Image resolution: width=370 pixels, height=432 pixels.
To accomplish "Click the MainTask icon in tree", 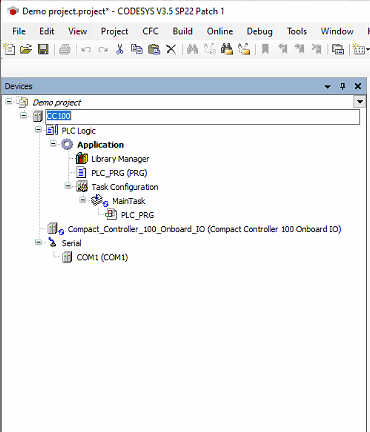I will [x=99, y=201].
